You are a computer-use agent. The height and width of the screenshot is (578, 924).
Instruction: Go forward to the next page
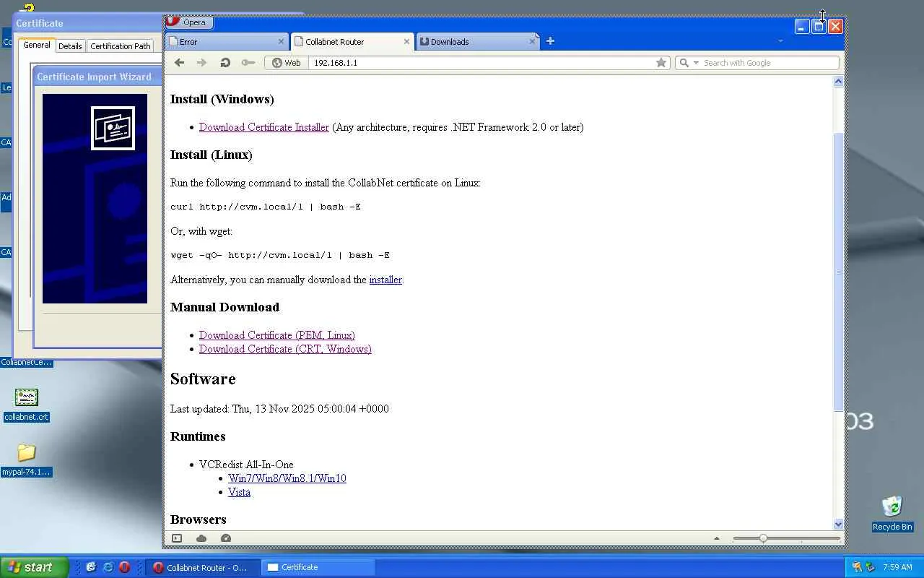(x=202, y=63)
